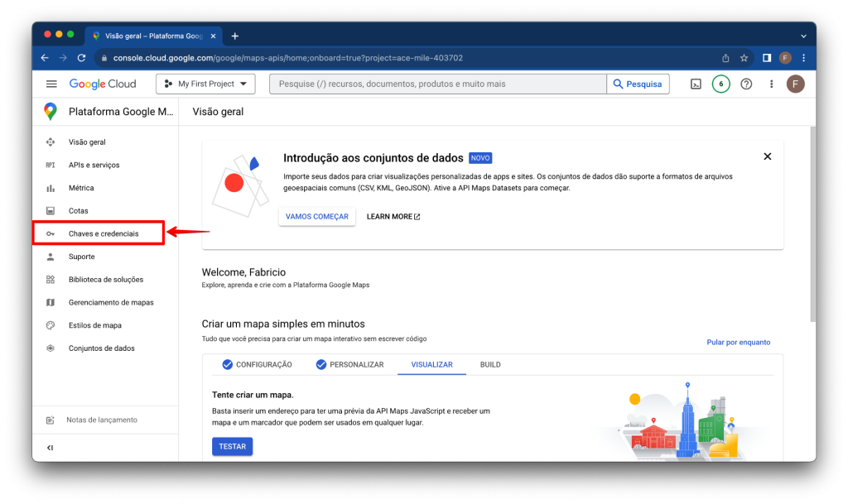Click the VAMOS COMEÇAR button
Screen dimensions: 848x504
click(317, 217)
